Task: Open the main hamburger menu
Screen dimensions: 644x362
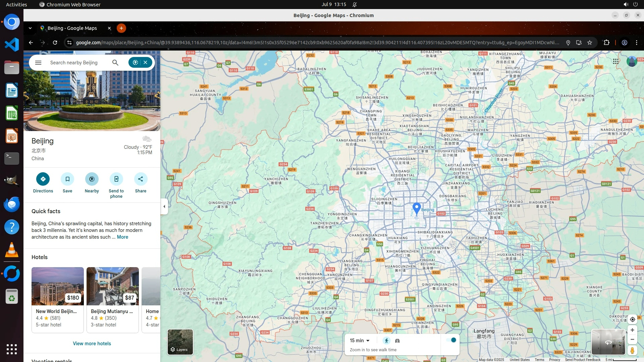Action: [38, 63]
